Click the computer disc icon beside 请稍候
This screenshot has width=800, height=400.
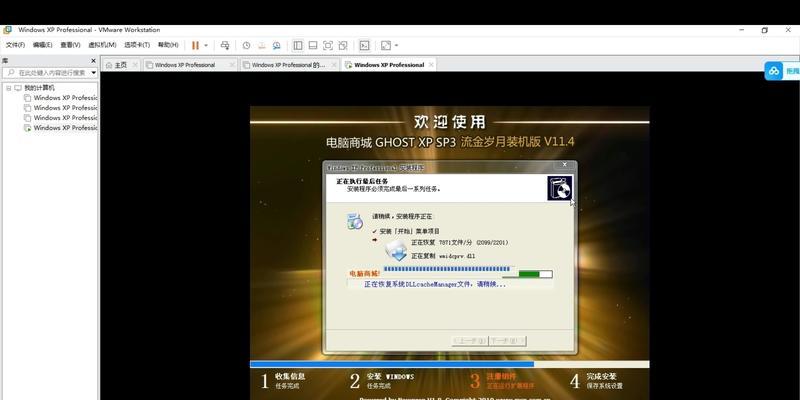point(355,221)
